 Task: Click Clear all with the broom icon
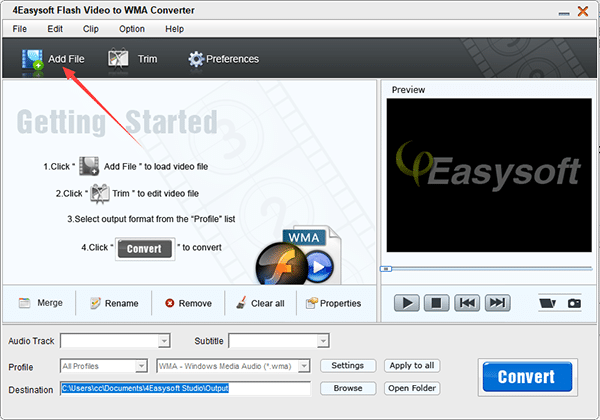coord(241,303)
